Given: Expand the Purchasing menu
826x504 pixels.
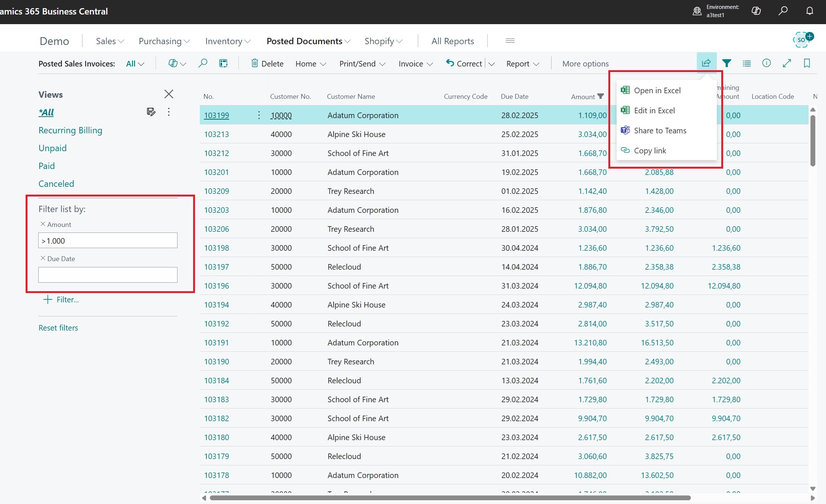Looking at the screenshot, I should [164, 41].
